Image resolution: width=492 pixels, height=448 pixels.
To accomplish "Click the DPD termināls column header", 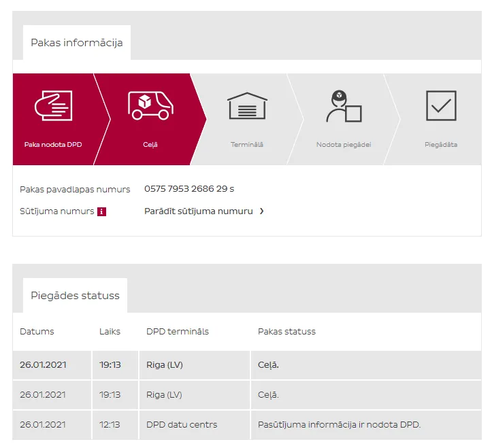I will pos(178,331).
